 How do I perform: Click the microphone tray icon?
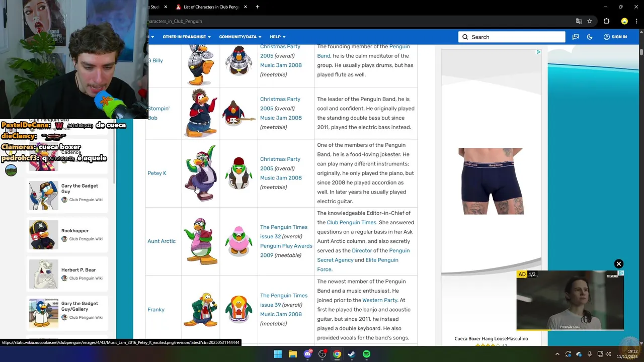coord(589,354)
